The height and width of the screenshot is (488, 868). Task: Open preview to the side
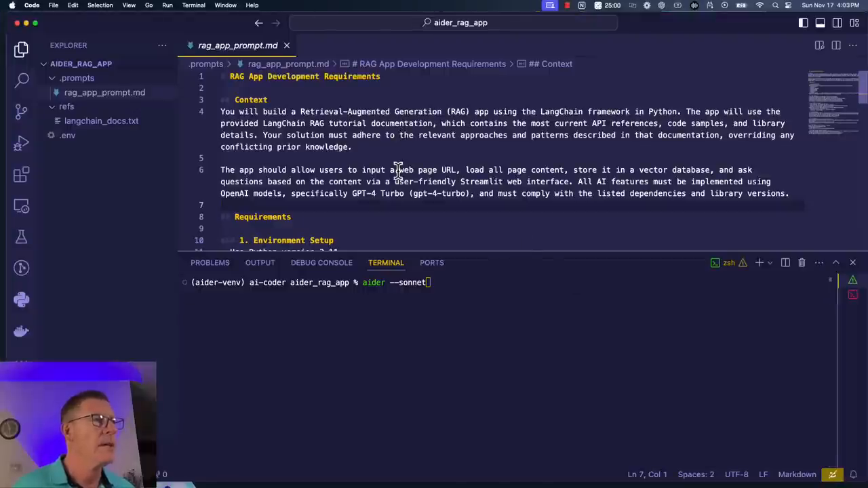click(819, 45)
